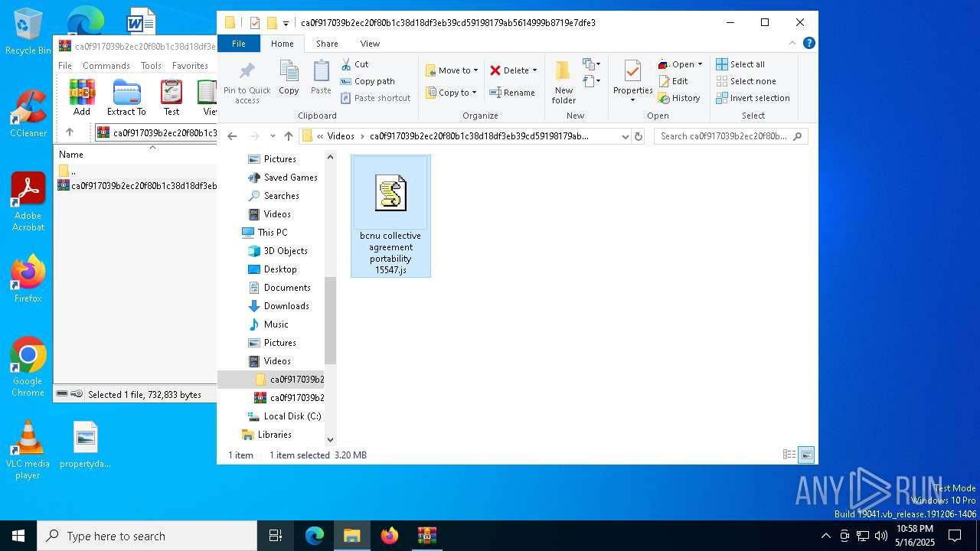
Task: Open the Task View taskbar button
Action: coord(276,536)
